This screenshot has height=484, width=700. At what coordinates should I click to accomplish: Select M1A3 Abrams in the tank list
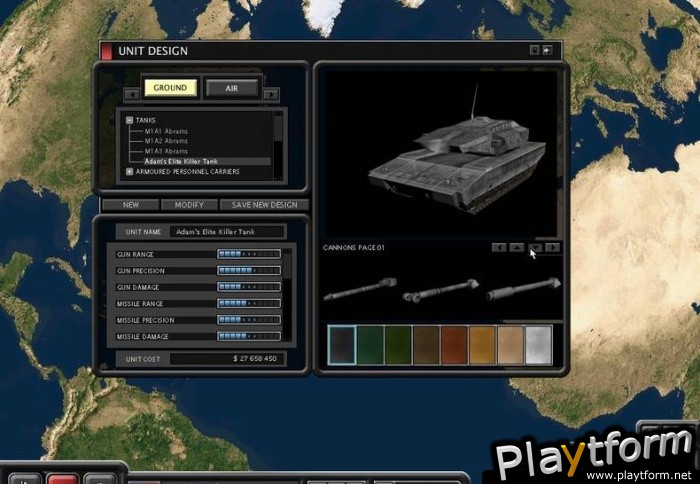tap(166, 151)
